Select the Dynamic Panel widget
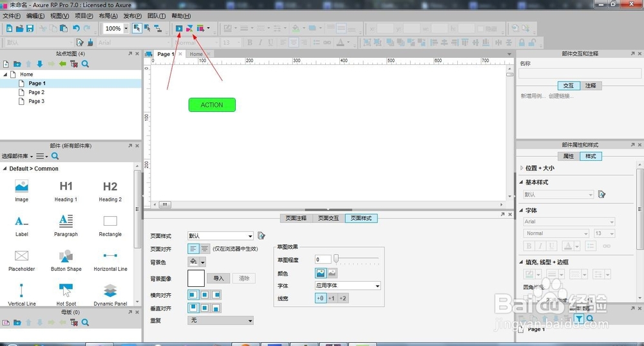Viewport: 644px width, 346px height. coord(110,295)
